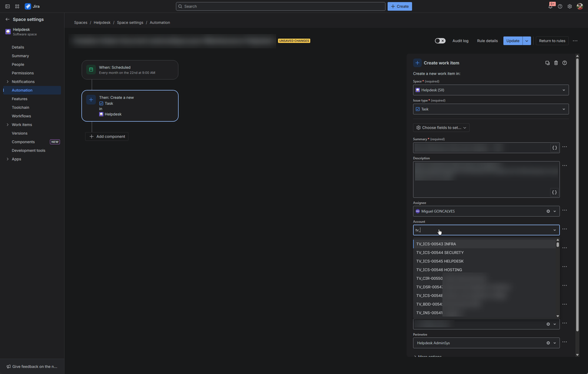Screen dimensions: 588x374
Task: Go back with Space settings arrow
Action: pos(8,19)
